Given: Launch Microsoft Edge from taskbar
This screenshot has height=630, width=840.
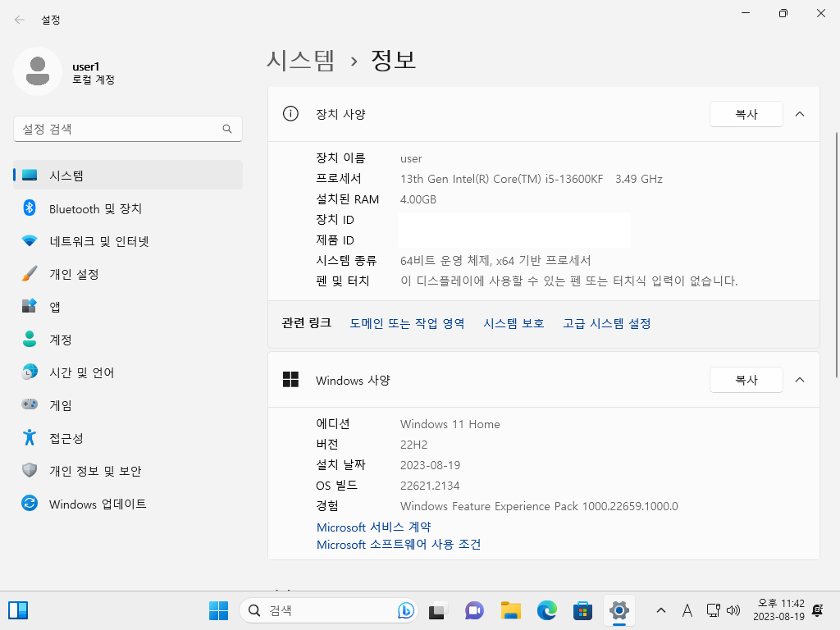Looking at the screenshot, I should coord(546,610).
